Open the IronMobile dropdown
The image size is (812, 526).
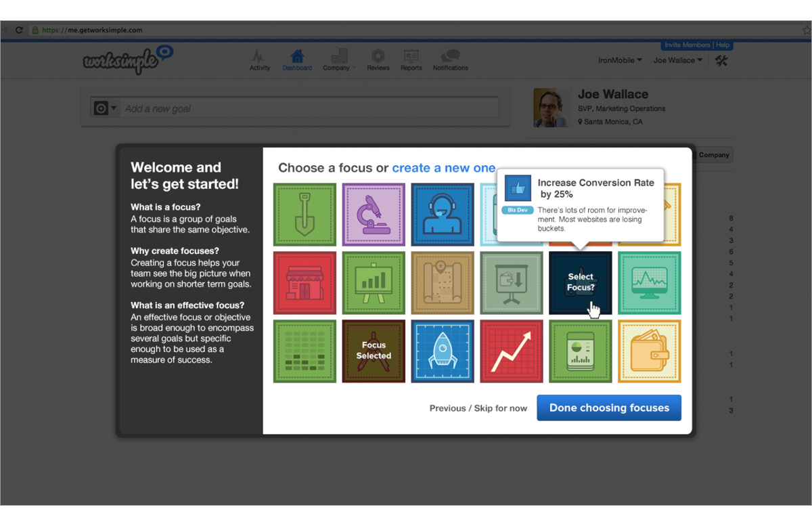(620, 60)
